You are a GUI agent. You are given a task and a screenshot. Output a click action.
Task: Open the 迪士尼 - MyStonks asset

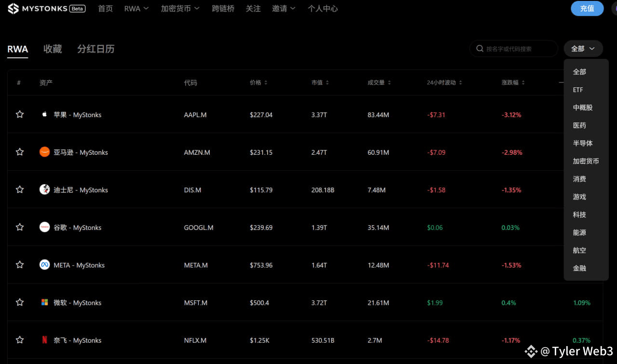(80, 190)
